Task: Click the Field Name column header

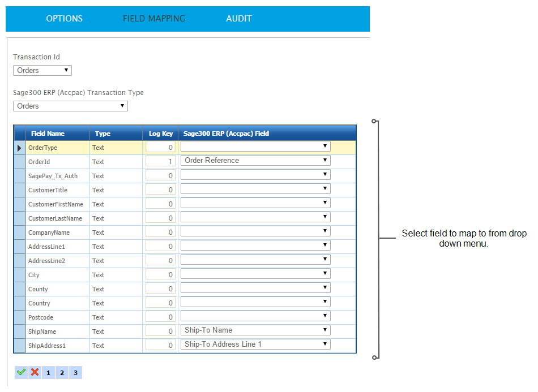Action: click(48, 133)
